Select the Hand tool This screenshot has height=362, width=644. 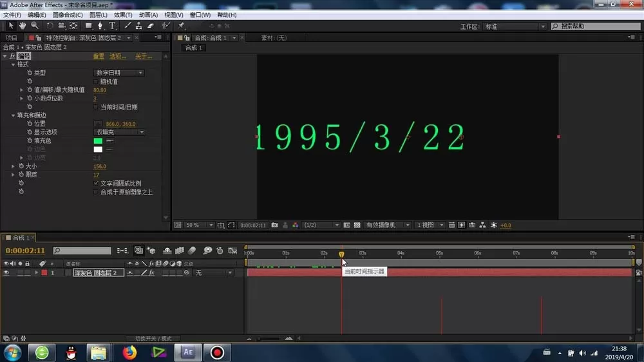click(x=23, y=26)
